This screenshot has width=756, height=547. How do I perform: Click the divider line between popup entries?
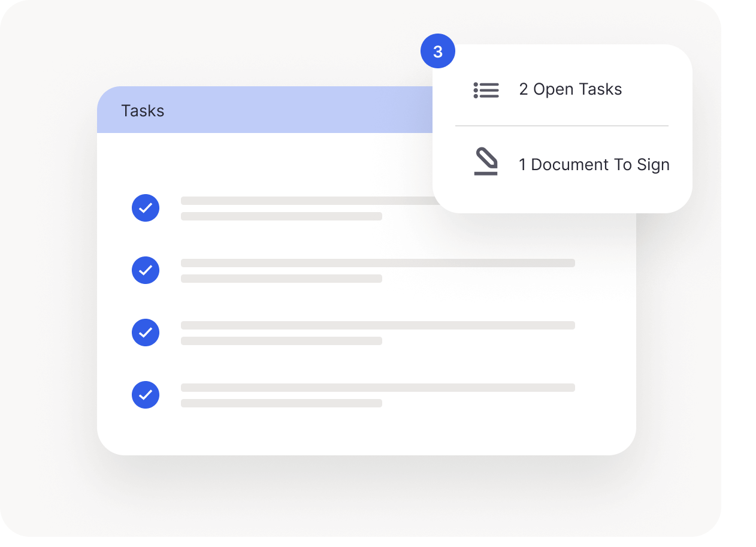pos(561,126)
